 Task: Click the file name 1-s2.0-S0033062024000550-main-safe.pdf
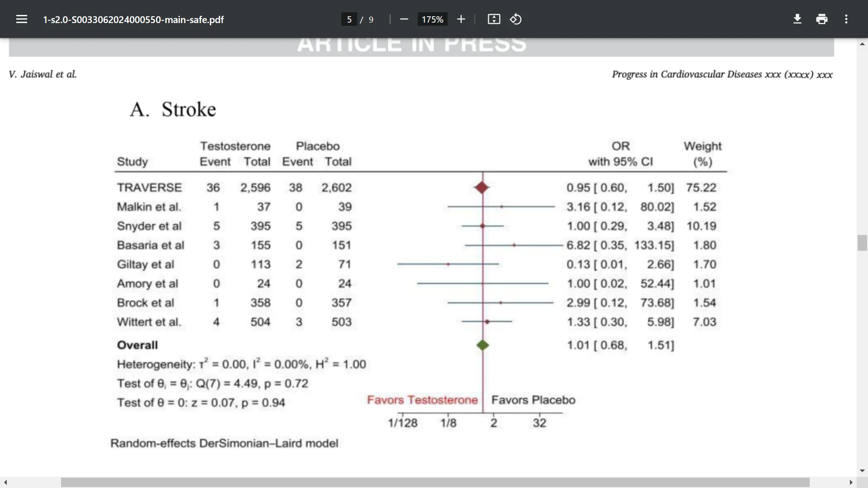[133, 19]
